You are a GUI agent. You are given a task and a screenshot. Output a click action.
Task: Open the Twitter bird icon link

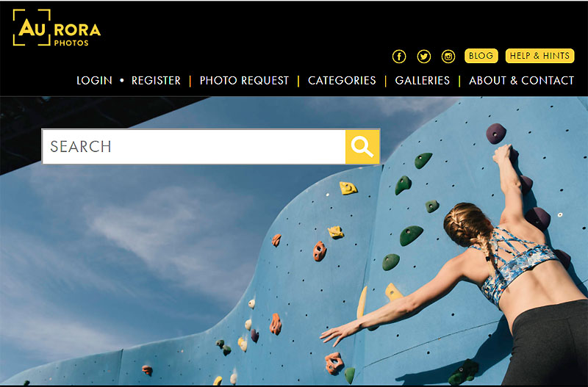point(424,57)
